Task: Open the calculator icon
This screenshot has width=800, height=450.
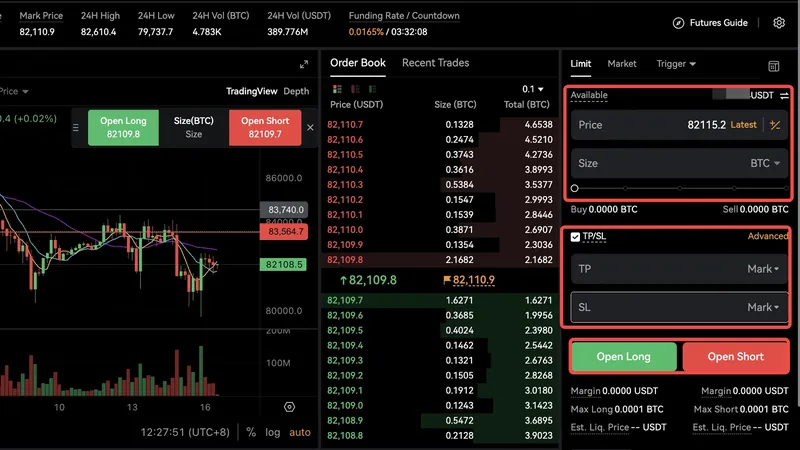Action: 773,66
